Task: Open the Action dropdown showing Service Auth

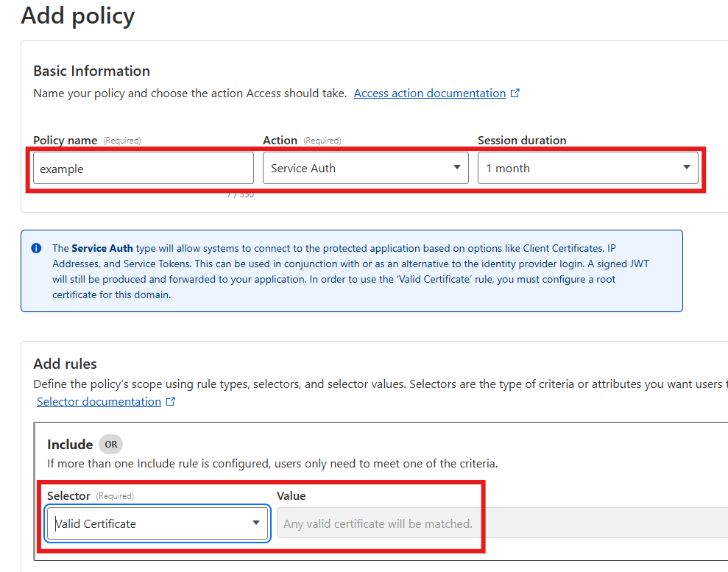Action: click(366, 168)
